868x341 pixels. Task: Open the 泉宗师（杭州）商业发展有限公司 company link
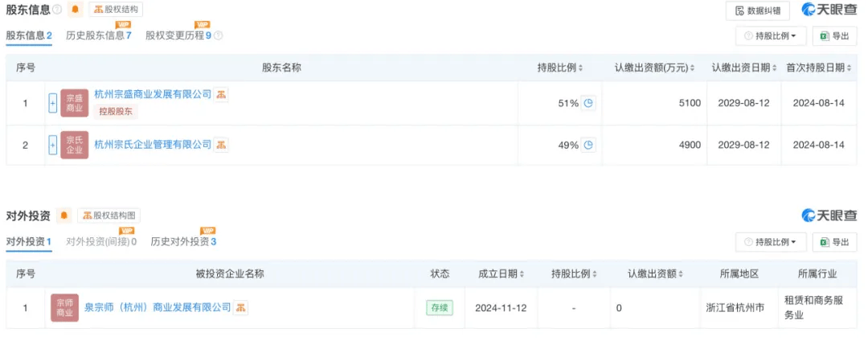coord(158,307)
